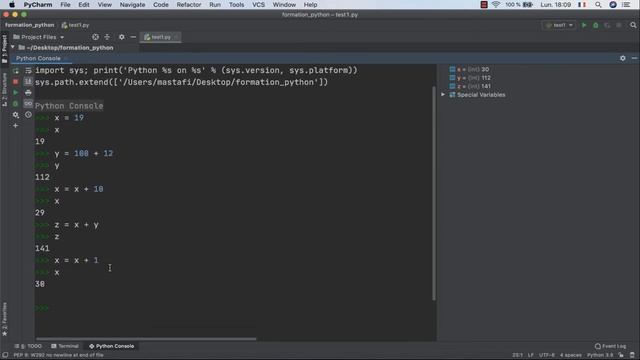Open the macOS Notification Center icon
The image size is (640, 360).
point(626,5)
